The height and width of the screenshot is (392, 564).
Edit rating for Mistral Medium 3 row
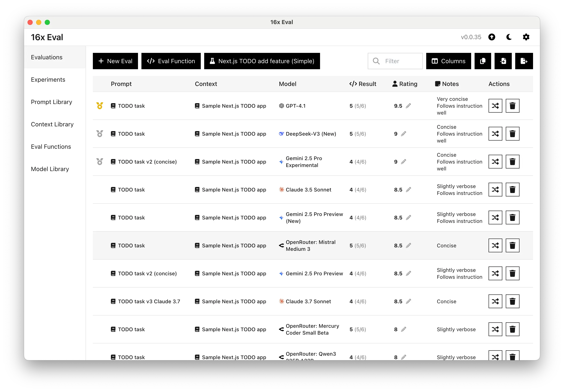(408, 246)
